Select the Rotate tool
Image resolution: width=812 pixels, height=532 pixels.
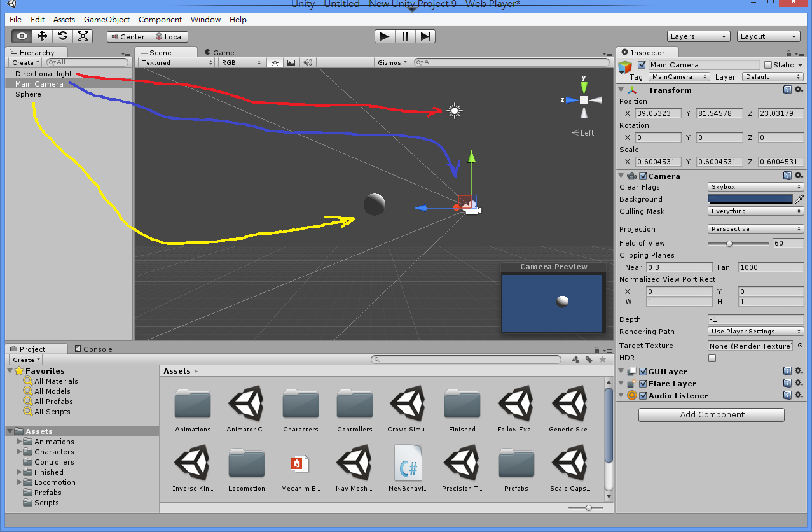tap(62, 36)
